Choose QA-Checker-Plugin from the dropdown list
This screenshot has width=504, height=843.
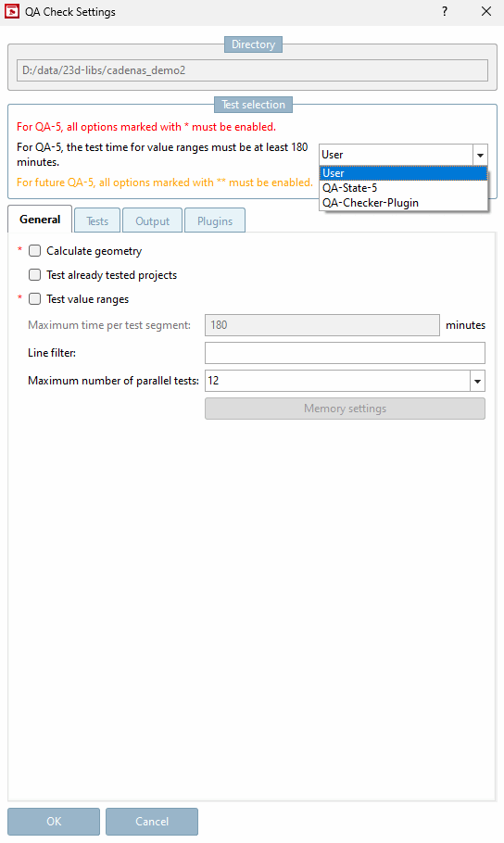point(403,203)
